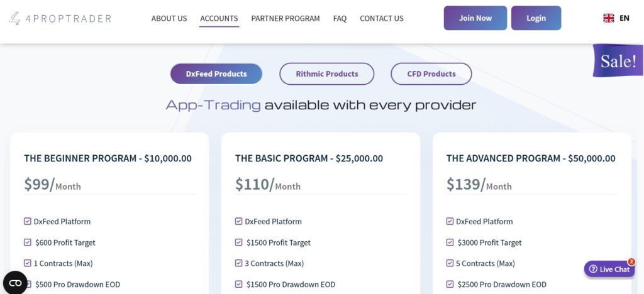The image size is (644, 294).
Task: Click the Advanced Program $50,000.00 heading
Action: click(x=531, y=158)
